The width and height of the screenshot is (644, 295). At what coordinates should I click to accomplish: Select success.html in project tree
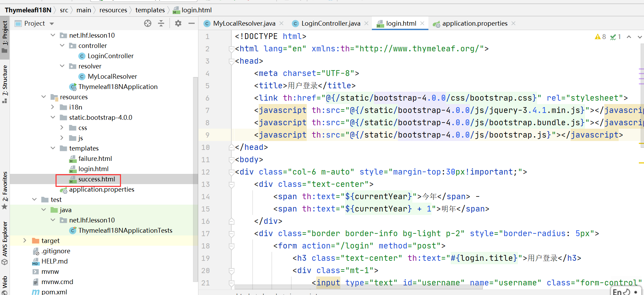[97, 179]
